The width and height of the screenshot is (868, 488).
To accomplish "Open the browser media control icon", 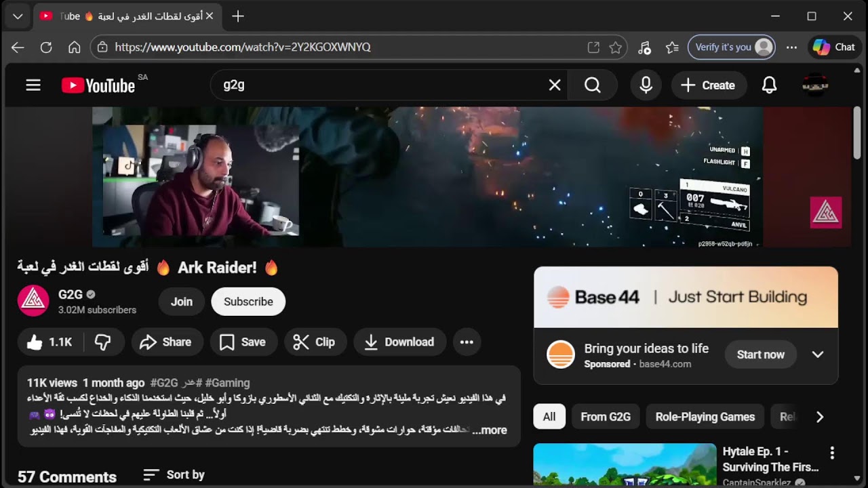I will point(644,47).
